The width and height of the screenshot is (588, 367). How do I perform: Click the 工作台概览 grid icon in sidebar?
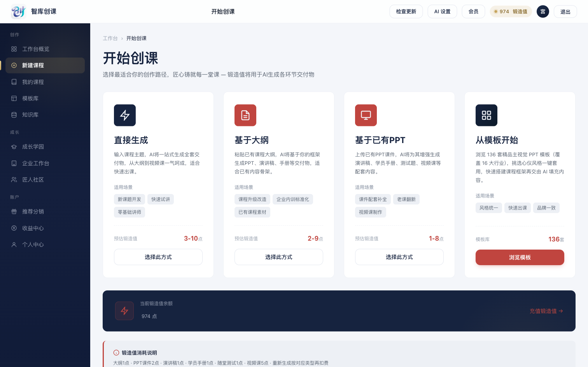click(14, 49)
